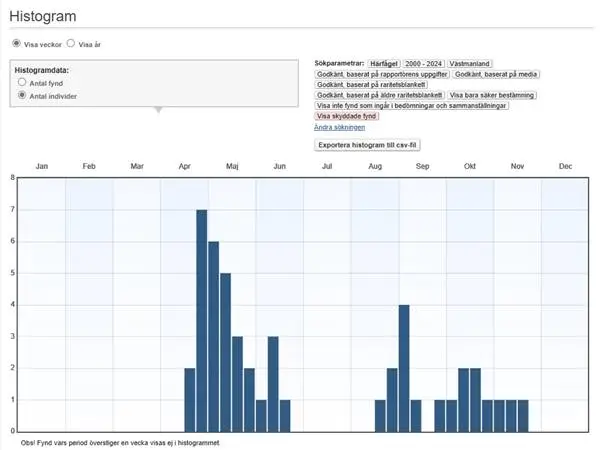Screen dimensions: 603x450
Task: Select the 'Visa veckor' radio button
Action: (16, 44)
